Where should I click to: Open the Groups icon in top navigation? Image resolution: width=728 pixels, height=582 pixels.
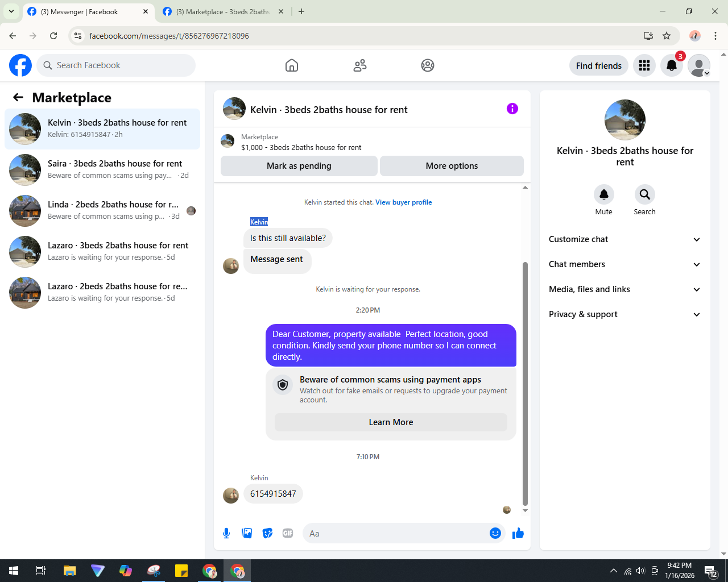tap(428, 65)
